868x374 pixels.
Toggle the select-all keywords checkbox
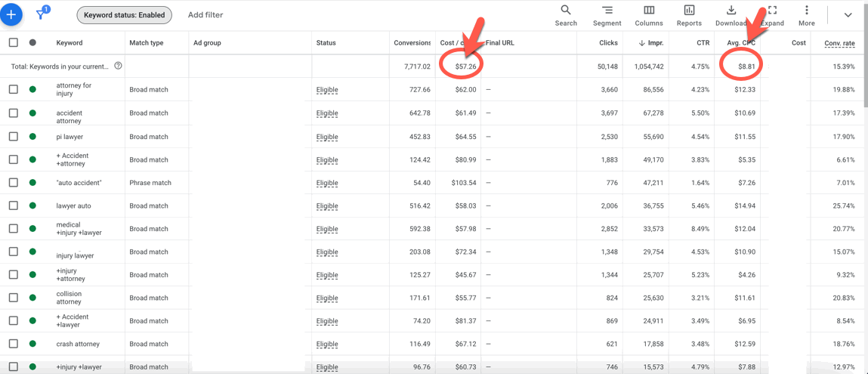click(x=14, y=43)
